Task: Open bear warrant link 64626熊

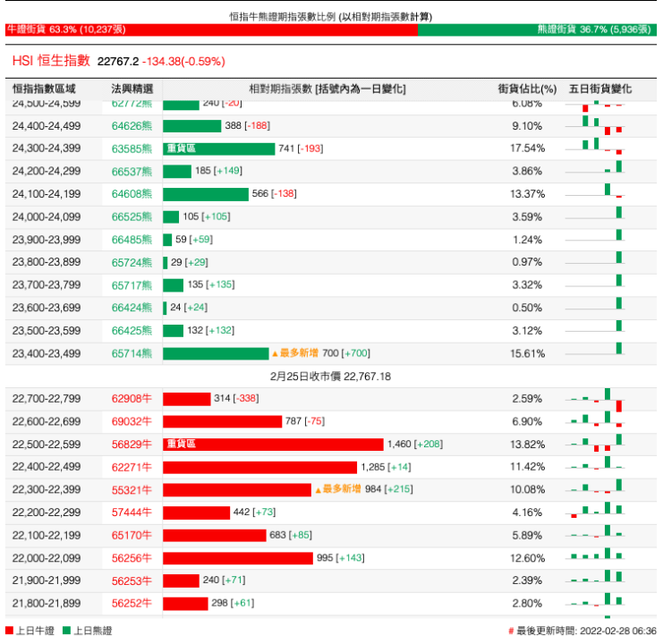Action: (x=132, y=126)
